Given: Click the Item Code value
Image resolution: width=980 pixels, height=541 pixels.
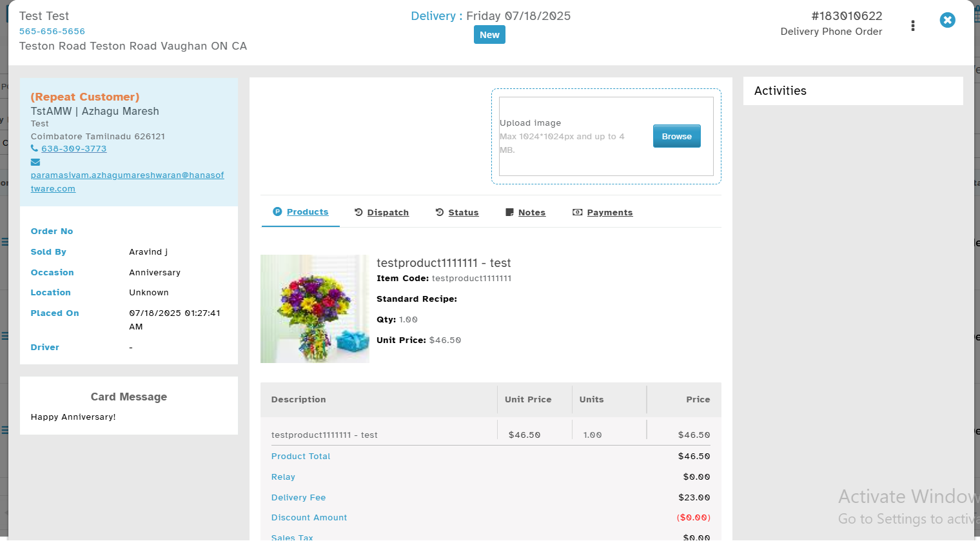Looking at the screenshot, I should tap(471, 278).
